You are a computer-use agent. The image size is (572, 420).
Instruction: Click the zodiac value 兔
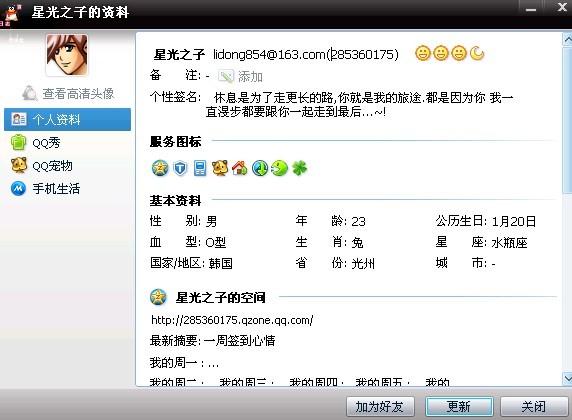tap(357, 242)
